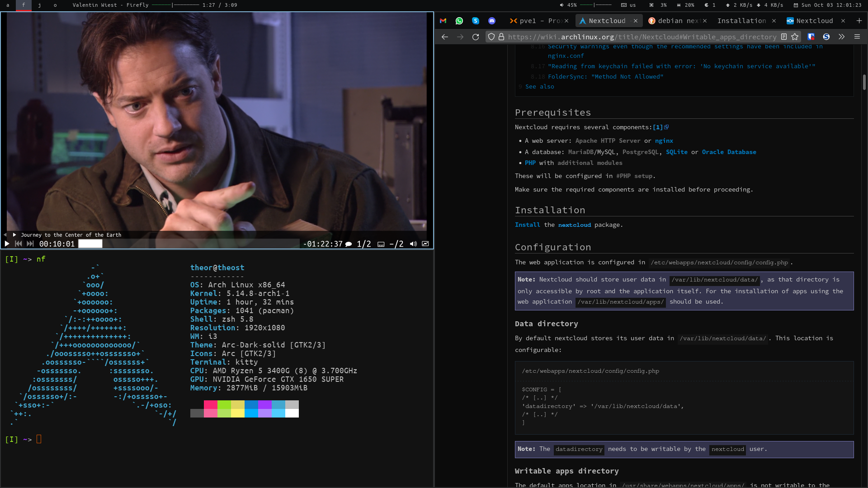Follow the nginx link under Prerequisites

click(x=663, y=141)
